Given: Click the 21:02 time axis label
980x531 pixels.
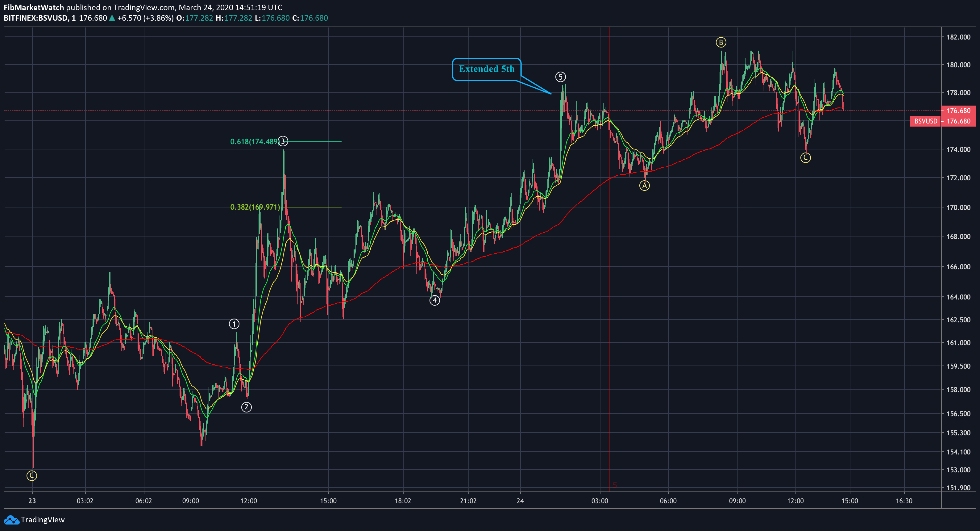Looking at the screenshot, I should click(x=468, y=500).
